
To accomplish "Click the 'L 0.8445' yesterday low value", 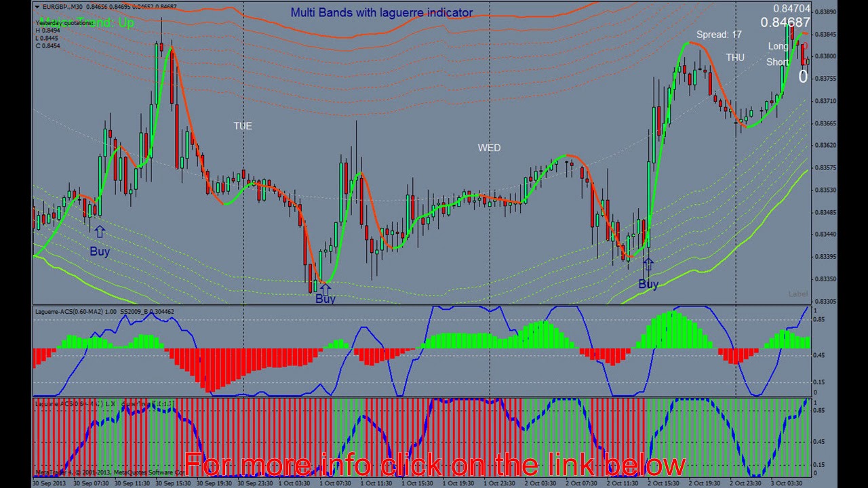I will click(x=47, y=38).
